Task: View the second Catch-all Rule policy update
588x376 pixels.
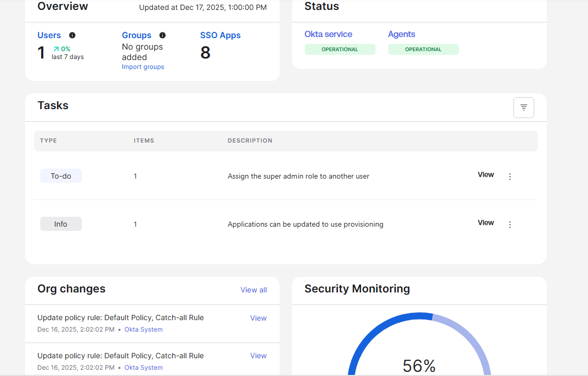Action: click(258, 355)
